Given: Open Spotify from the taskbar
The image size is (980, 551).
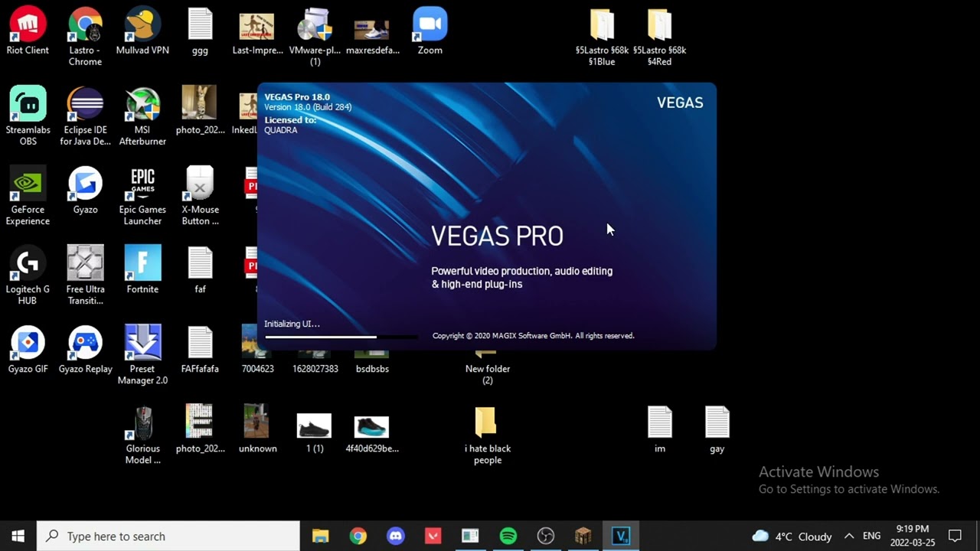Looking at the screenshot, I should pyautogui.click(x=508, y=536).
